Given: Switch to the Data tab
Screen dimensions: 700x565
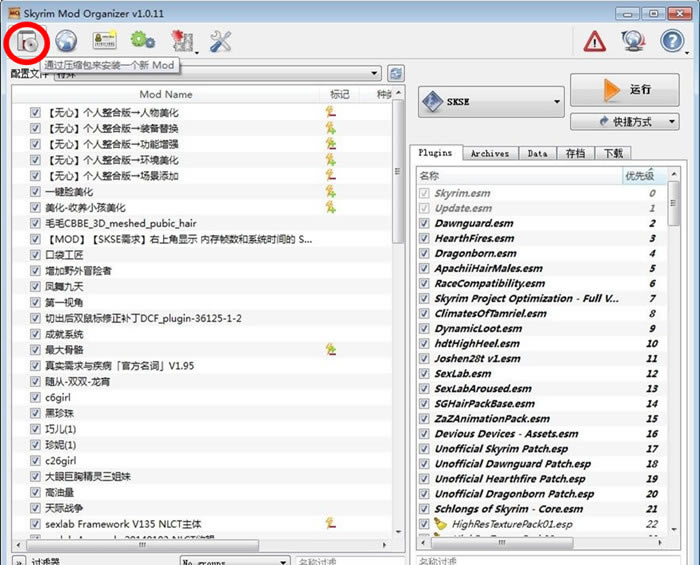Looking at the screenshot, I should click(537, 153).
